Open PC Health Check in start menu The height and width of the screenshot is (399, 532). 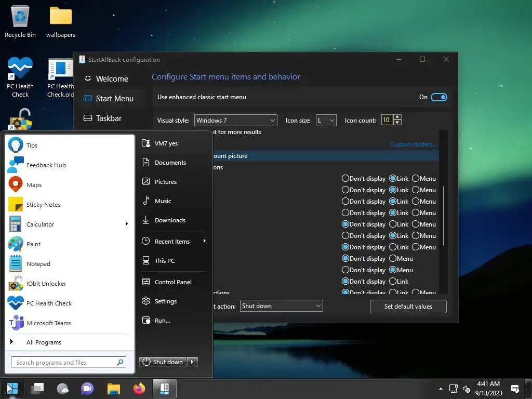[x=69, y=303]
